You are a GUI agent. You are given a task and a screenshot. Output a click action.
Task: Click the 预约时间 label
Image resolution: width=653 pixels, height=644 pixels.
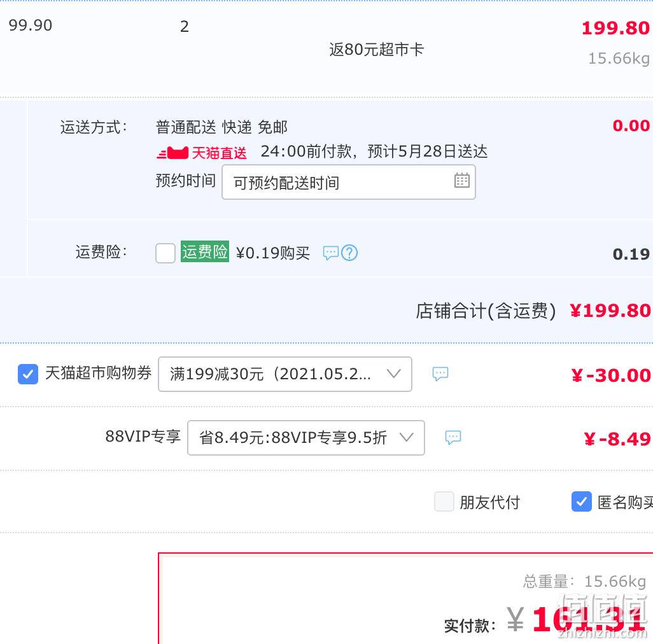[x=186, y=181]
